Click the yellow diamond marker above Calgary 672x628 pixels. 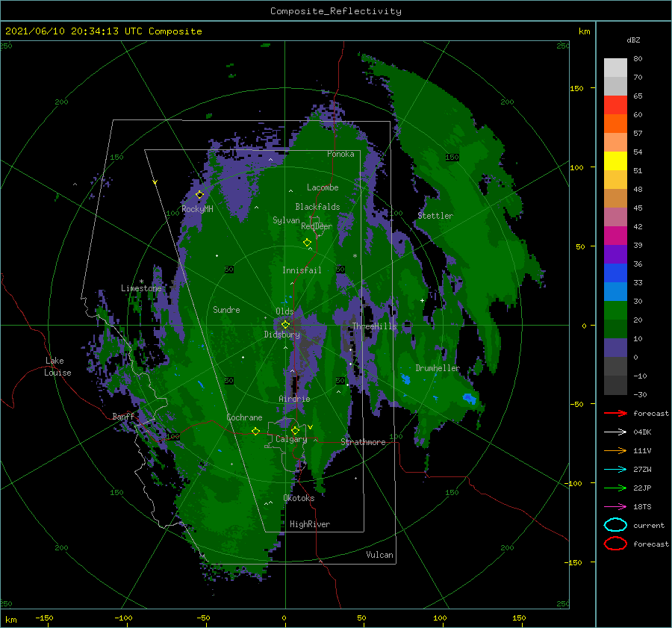click(x=295, y=430)
